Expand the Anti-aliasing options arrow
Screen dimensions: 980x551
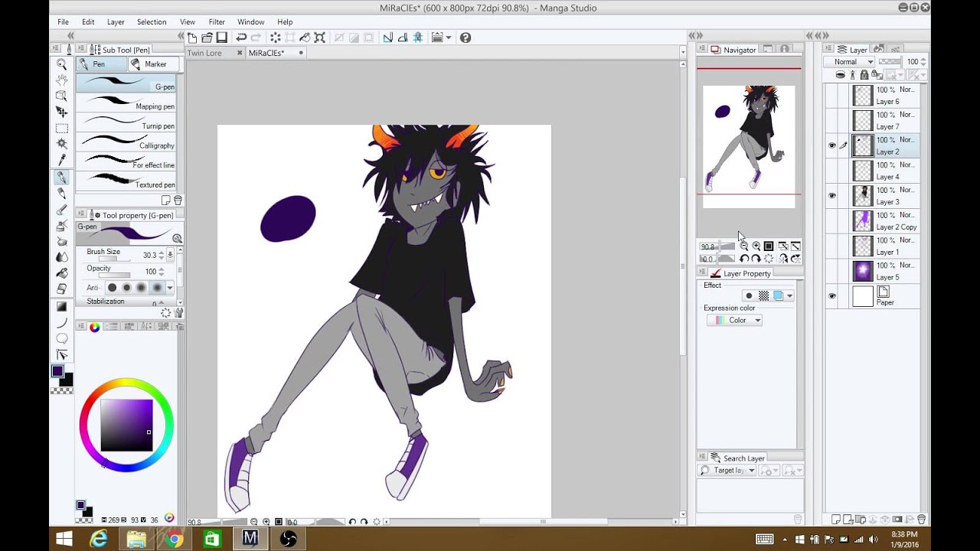[x=170, y=288]
